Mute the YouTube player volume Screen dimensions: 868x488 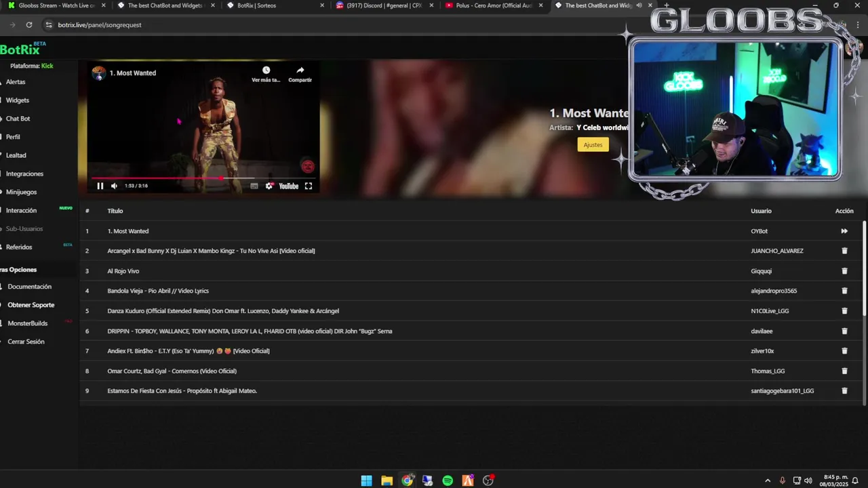point(114,186)
